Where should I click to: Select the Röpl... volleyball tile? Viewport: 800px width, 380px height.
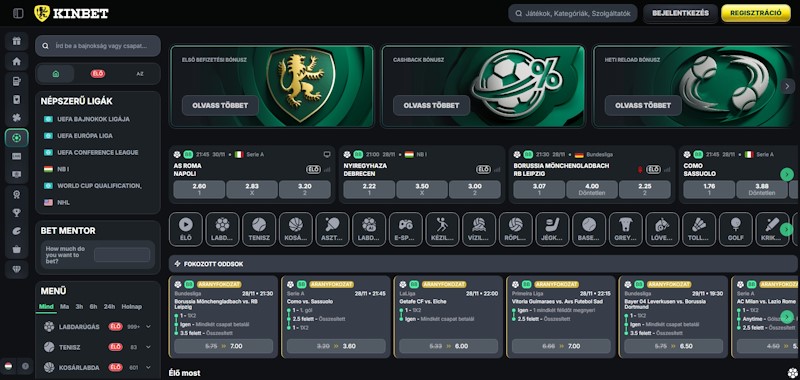[516, 230]
